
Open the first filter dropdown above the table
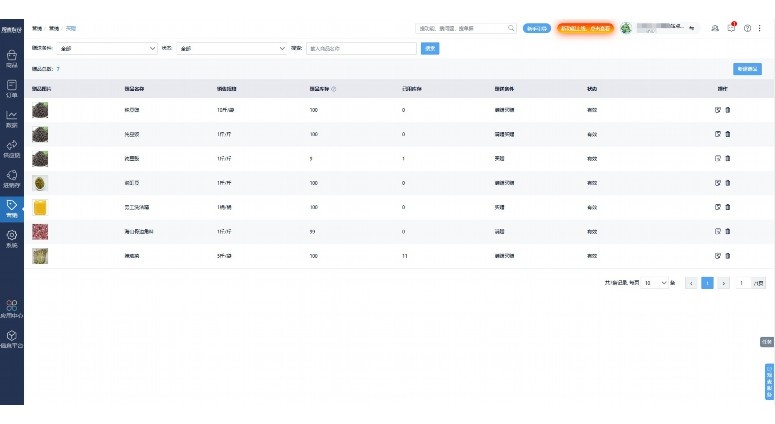point(107,48)
